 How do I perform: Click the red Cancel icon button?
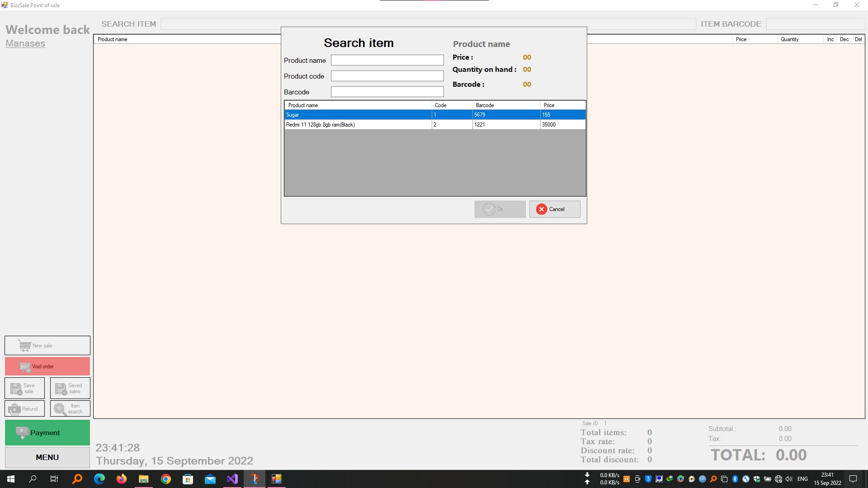tap(542, 209)
